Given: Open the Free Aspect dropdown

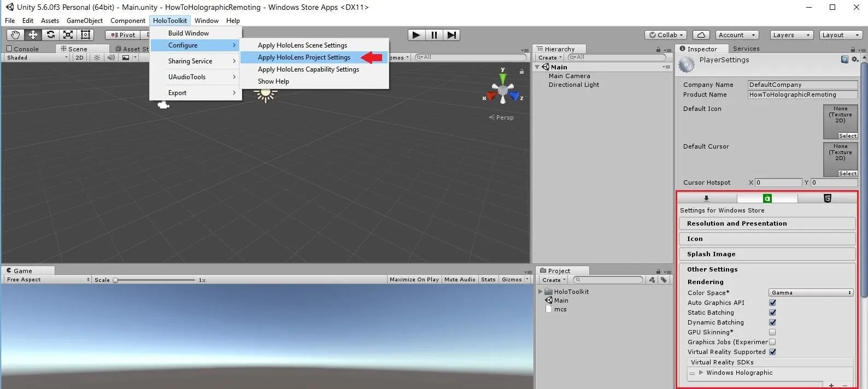Looking at the screenshot, I should [x=48, y=279].
